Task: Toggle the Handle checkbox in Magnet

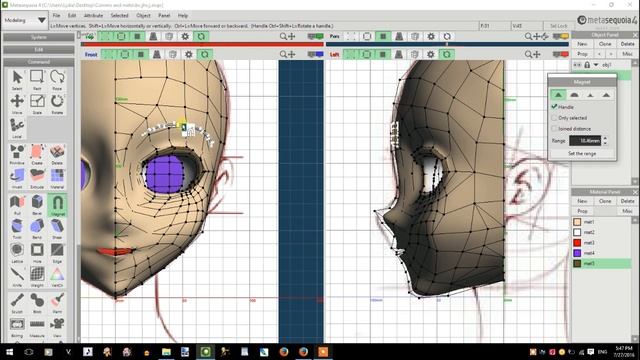Action: coord(554,107)
